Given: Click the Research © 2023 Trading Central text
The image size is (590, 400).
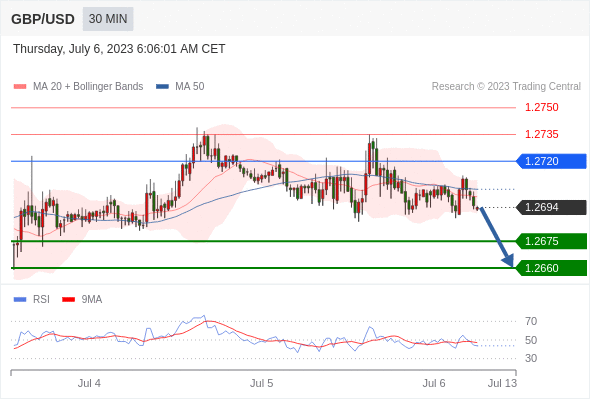Looking at the screenshot, I should click(x=506, y=87).
